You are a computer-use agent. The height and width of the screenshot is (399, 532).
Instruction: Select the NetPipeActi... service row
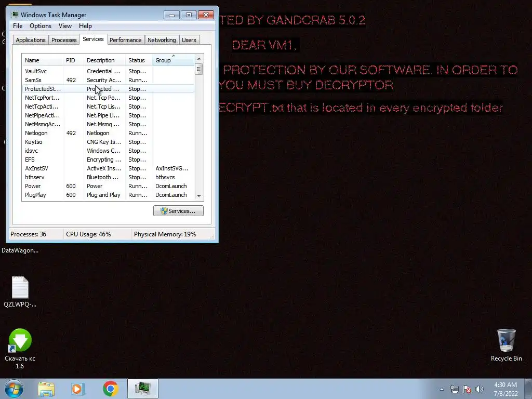tap(108, 115)
